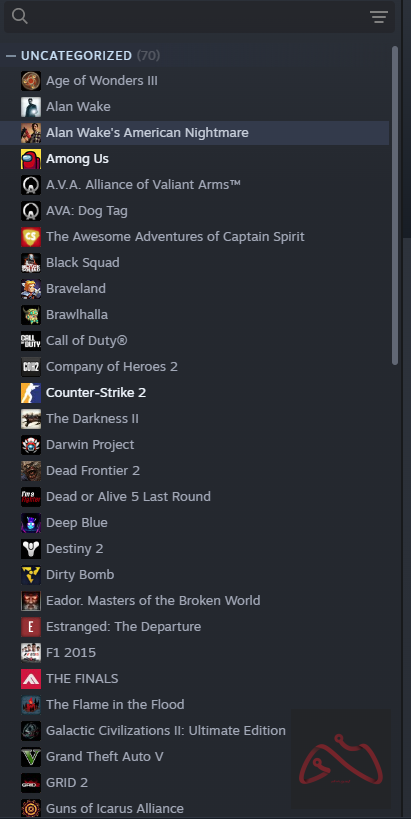411x819 pixels.
Task: Click the Estranged: The Departure icon
Action: 31,627
